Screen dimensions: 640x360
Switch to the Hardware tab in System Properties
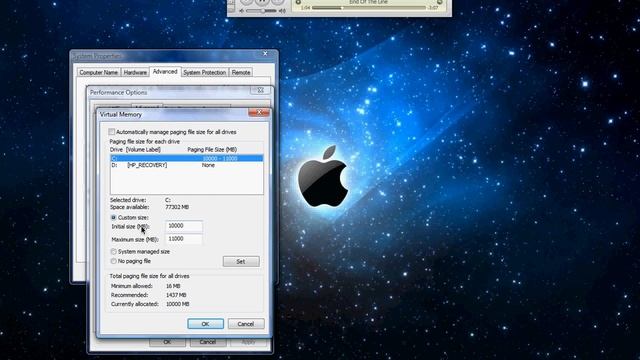tap(135, 72)
